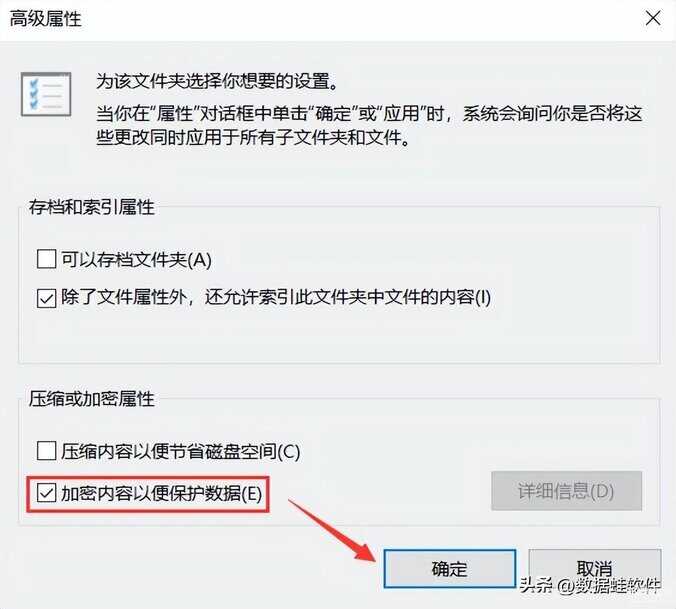Click the 压缩内容以便节省磁盘空间 label text
Image resolution: width=676 pixels, height=609 pixels.
(x=180, y=452)
